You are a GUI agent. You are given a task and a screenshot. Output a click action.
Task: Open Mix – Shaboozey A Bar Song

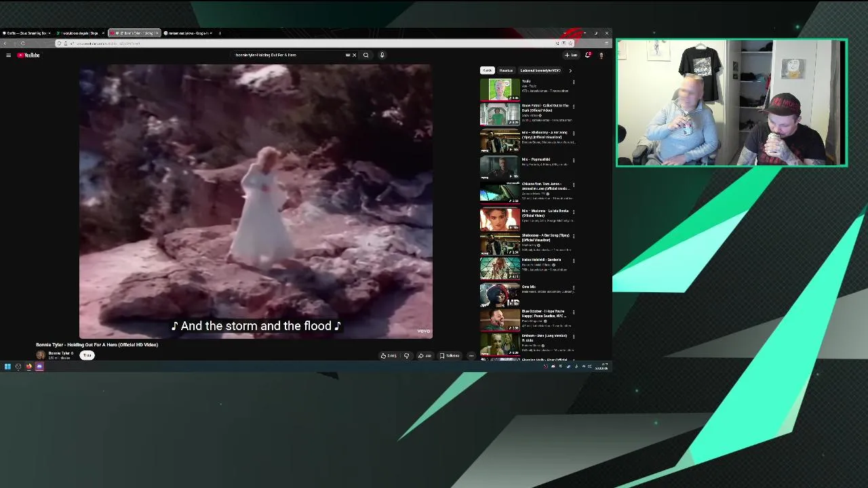pos(500,140)
